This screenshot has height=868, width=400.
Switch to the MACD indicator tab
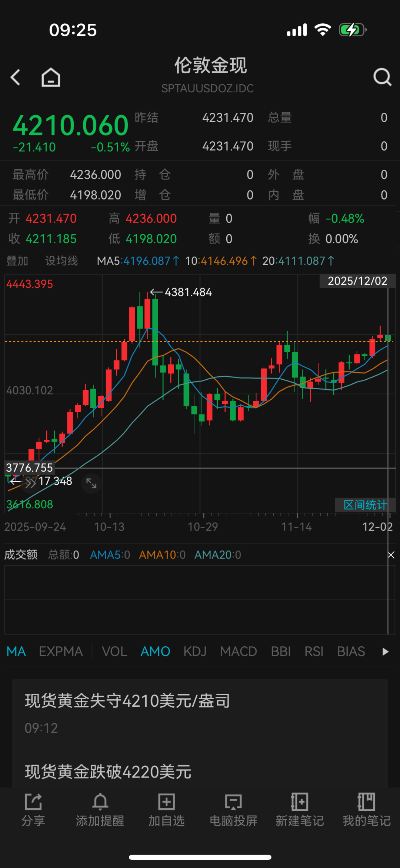point(239,651)
